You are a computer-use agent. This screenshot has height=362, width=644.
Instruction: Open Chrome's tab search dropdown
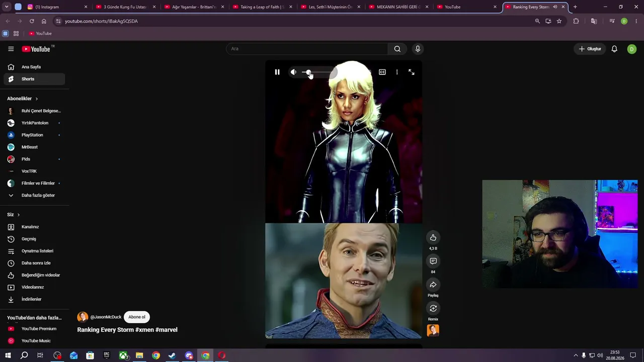7,7
